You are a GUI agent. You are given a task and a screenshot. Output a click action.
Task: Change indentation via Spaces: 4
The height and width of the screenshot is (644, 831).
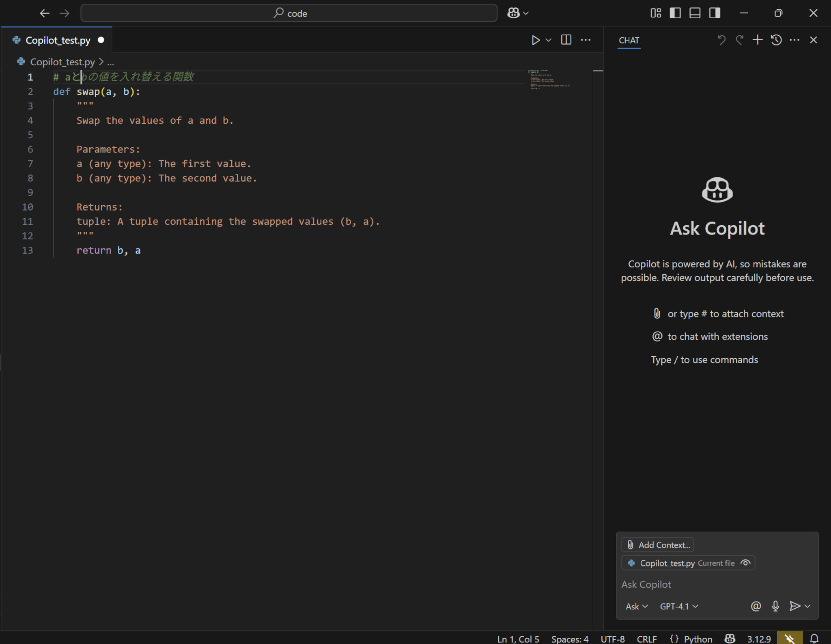570,639
